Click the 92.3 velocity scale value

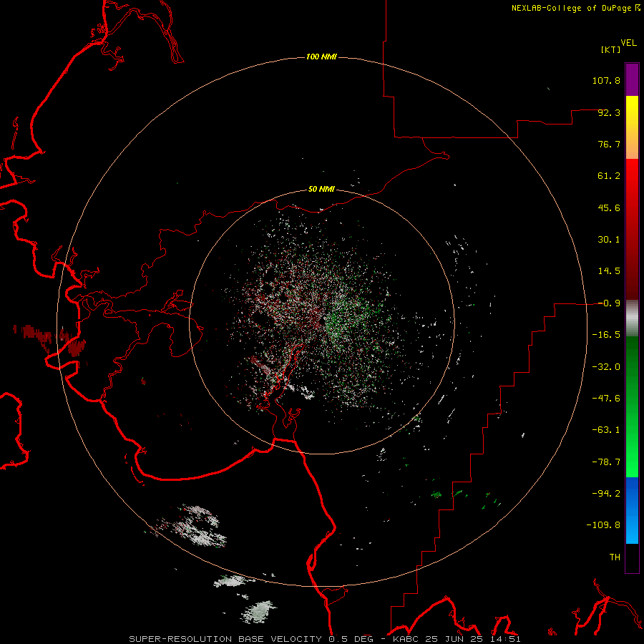[609, 112]
